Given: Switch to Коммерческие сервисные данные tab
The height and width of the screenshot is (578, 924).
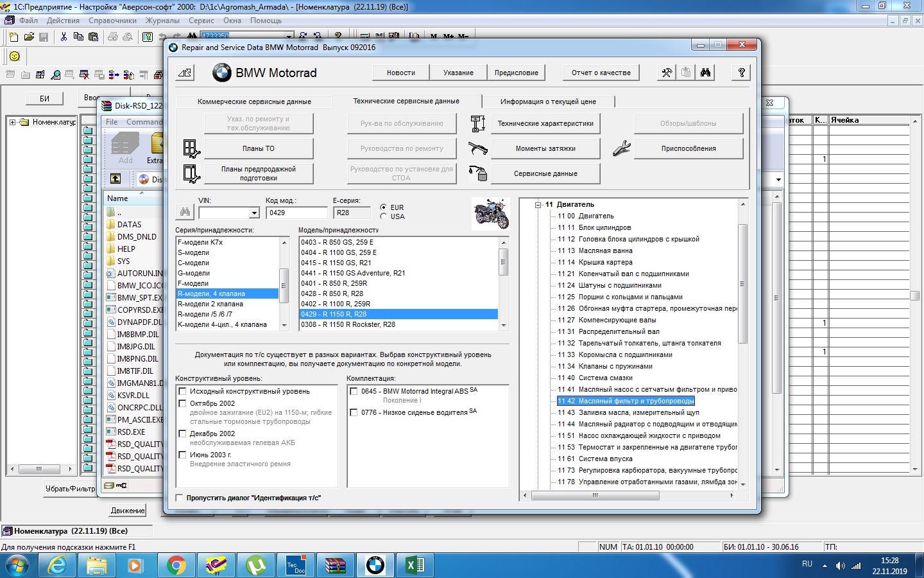Looking at the screenshot, I should [254, 101].
